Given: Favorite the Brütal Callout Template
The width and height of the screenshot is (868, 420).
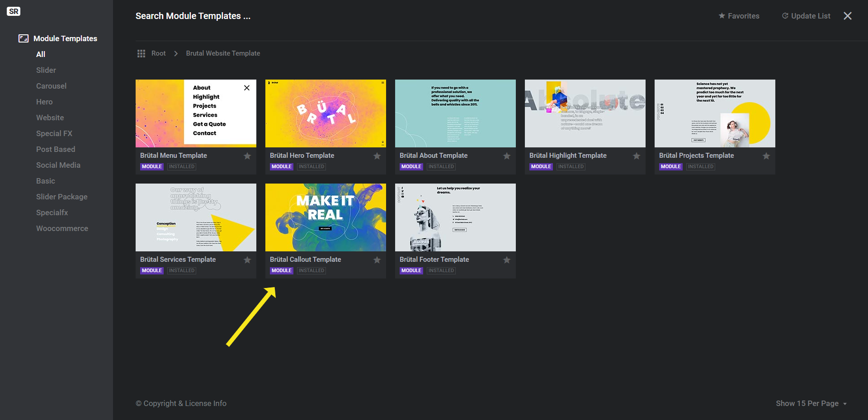Looking at the screenshot, I should tap(377, 260).
